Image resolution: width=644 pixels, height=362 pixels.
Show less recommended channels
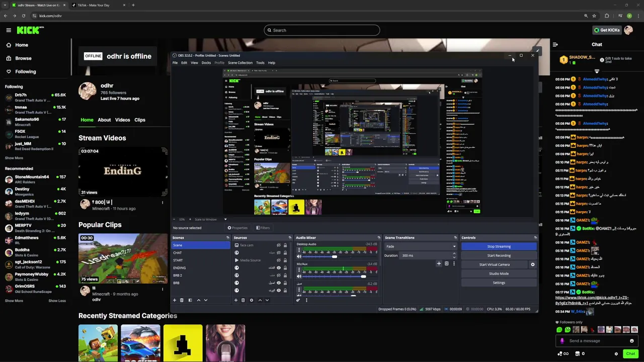tap(57, 301)
